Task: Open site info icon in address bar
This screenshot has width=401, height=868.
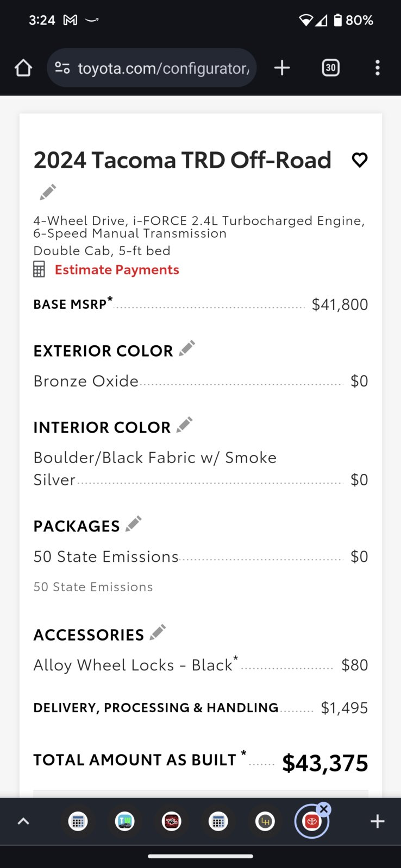Action: 62,68
